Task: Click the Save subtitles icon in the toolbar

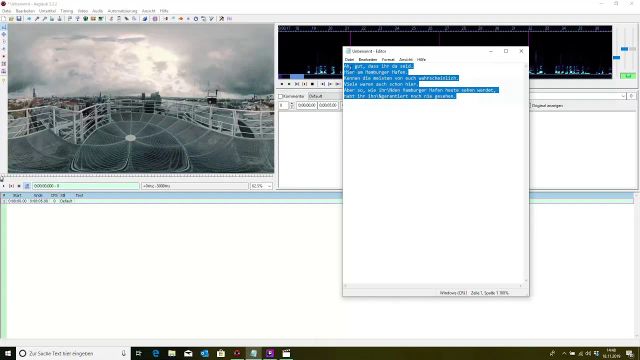Action: click(x=19, y=19)
